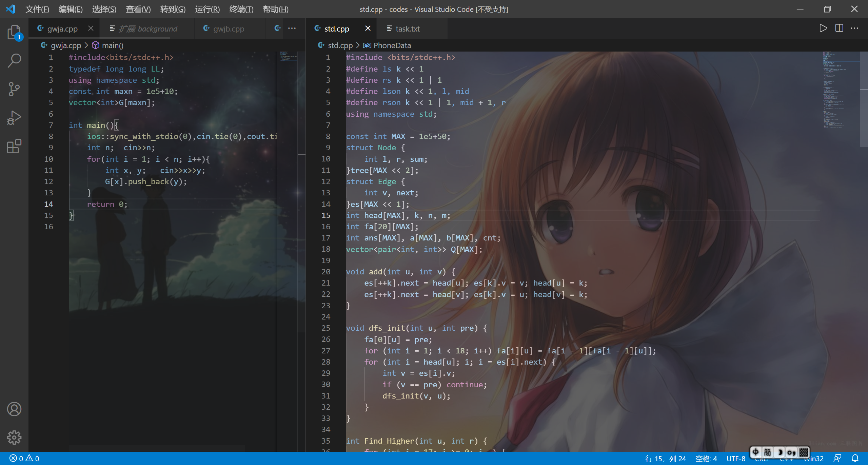Open the 转到(G) menu
This screenshot has height=465, width=868.
pyautogui.click(x=173, y=9)
